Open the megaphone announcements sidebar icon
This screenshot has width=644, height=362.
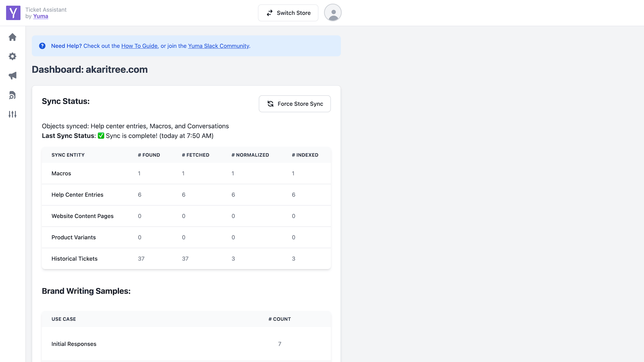tap(12, 76)
